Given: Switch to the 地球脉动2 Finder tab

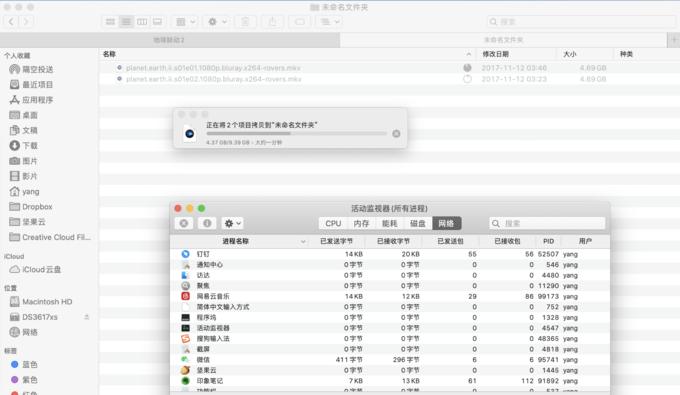Looking at the screenshot, I should pos(170,40).
